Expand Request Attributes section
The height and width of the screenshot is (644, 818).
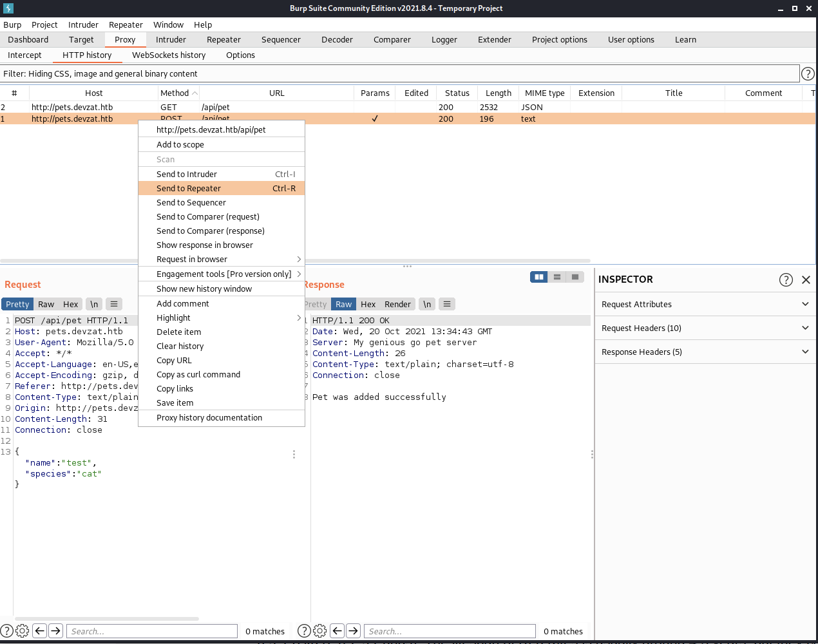705,304
